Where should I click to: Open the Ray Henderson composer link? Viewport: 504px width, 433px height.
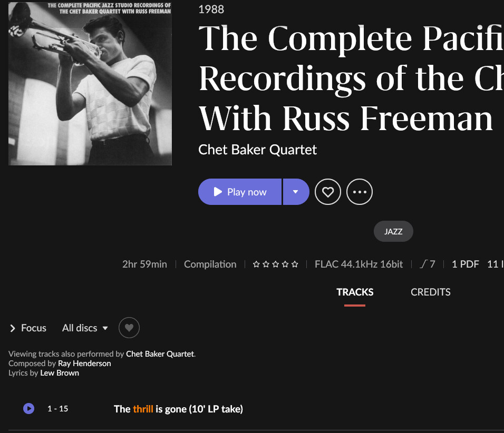[84, 363]
